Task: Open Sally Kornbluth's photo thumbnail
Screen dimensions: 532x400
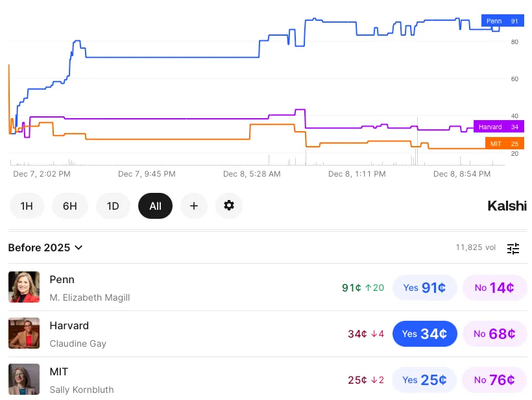Action: [x=24, y=379]
